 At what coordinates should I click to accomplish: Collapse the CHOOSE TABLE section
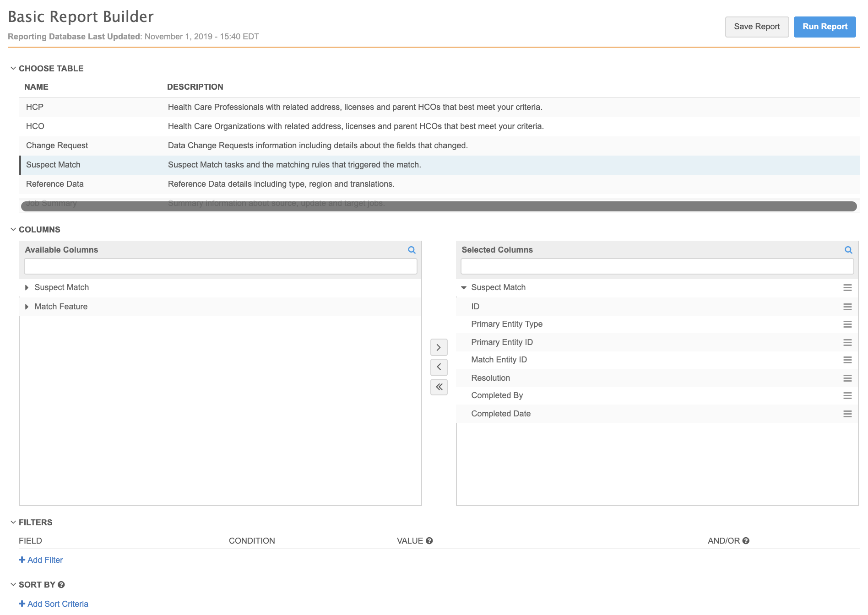(x=13, y=69)
